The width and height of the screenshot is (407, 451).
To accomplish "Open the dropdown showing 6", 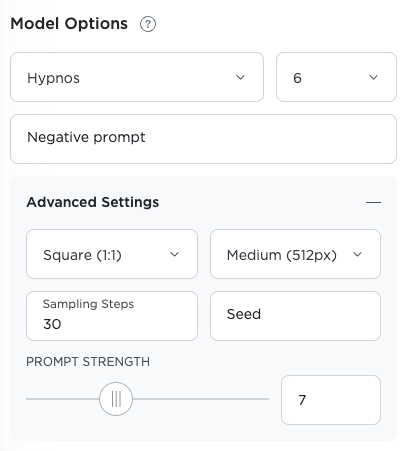I will 336,77.
